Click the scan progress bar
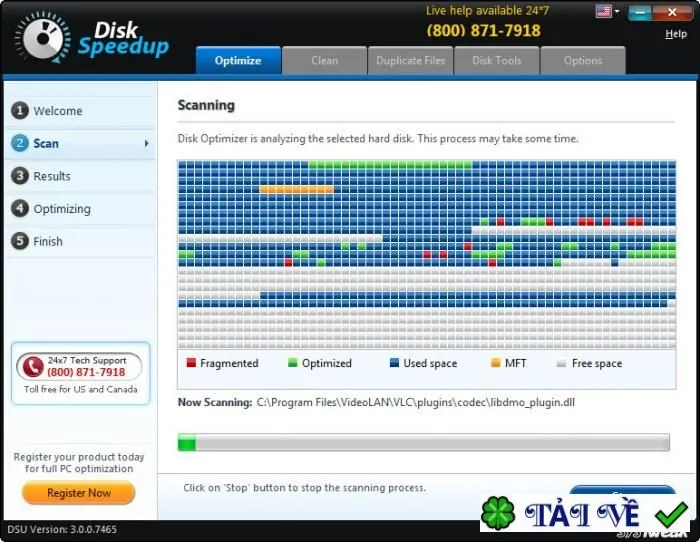 click(x=424, y=442)
